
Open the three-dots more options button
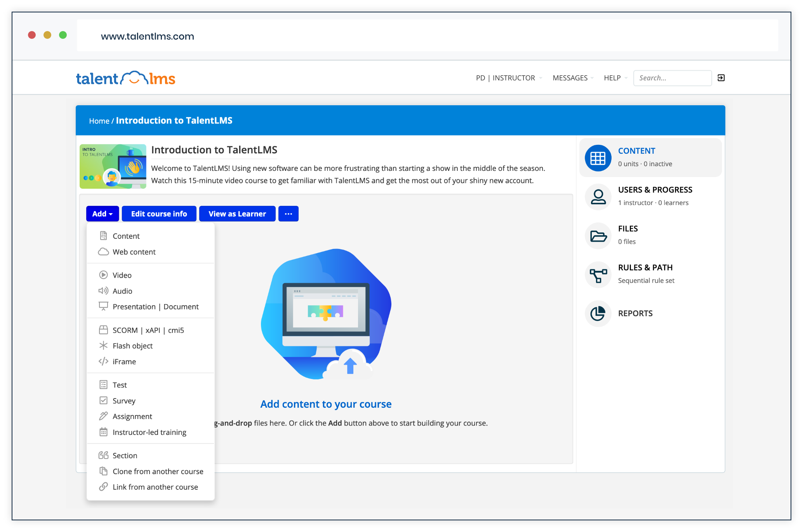[x=289, y=214]
